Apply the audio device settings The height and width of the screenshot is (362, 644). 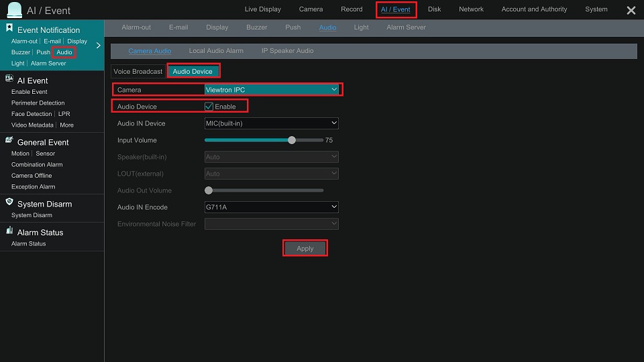[x=305, y=248]
